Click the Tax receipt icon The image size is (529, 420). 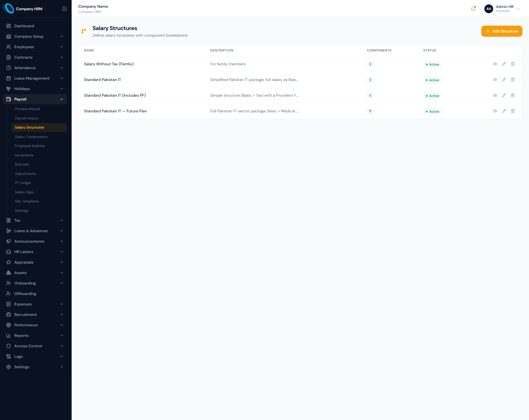click(9, 220)
